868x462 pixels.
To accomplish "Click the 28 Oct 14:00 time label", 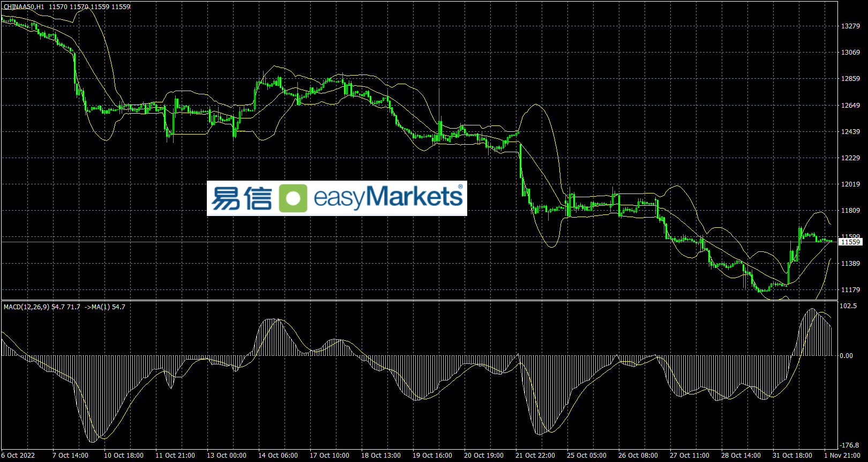I will tap(741, 456).
